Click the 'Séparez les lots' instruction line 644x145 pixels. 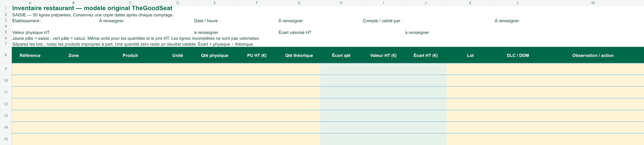pyautogui.click(x=133, y=44)
